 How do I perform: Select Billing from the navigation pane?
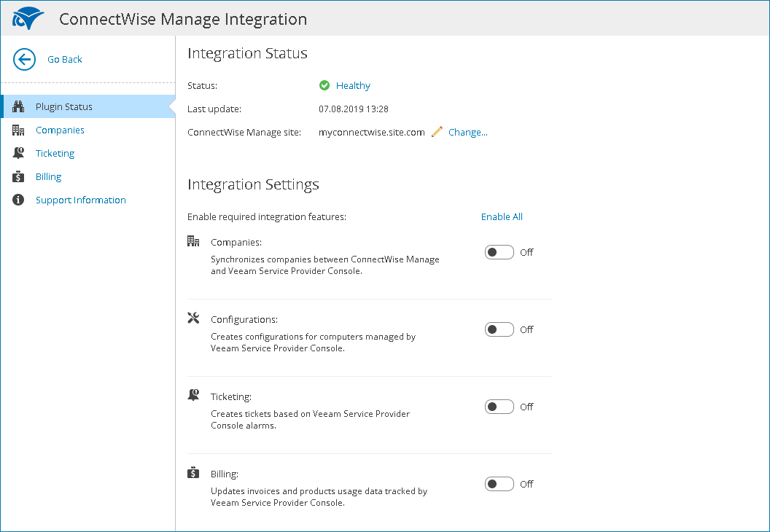pos(48,176)
